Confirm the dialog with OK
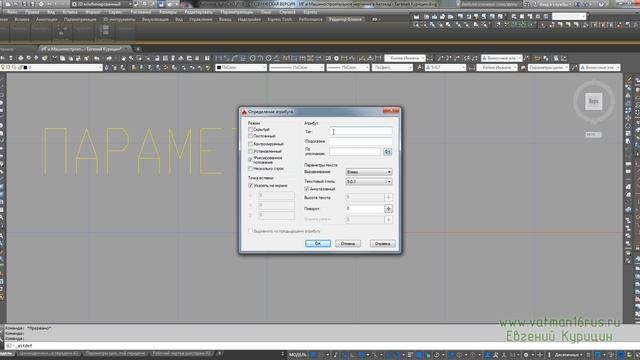The height and width of the screenshot is (360, 640). pyautogui.click(x=318, y=244)
